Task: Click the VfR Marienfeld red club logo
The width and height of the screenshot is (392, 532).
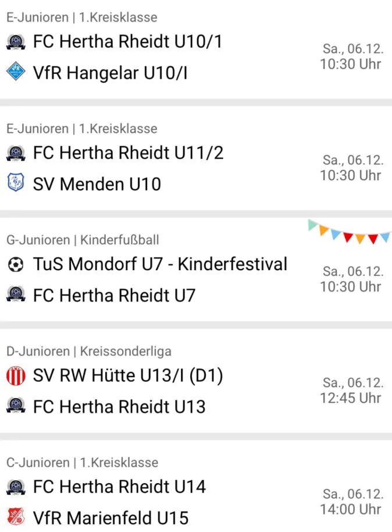Action: coord(15,517)
